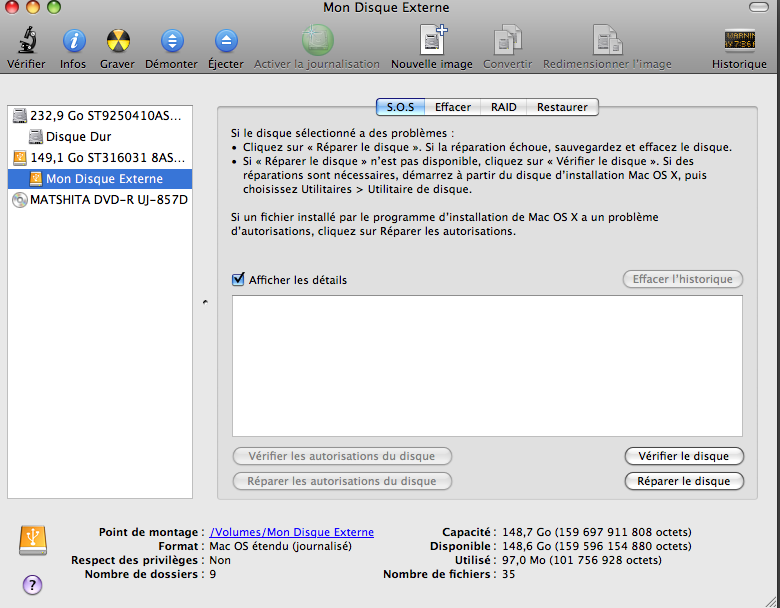Image resolution: width=780 pixels, height=608 pixels.
Task: Click the orange icon beside Mon Disque Externe
Action: pyautogui.click(x=36, y=179)
